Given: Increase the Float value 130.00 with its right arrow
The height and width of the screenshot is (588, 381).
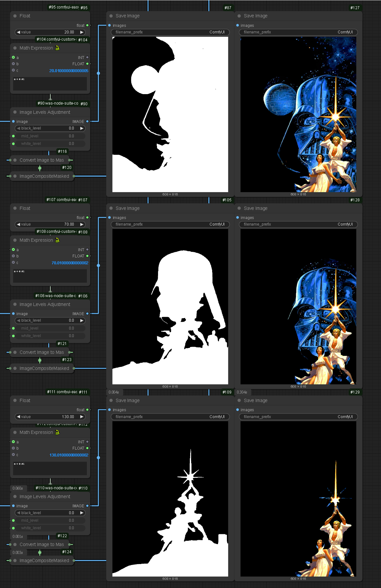Looking at the screenshot, I should (x=82, y=417).
